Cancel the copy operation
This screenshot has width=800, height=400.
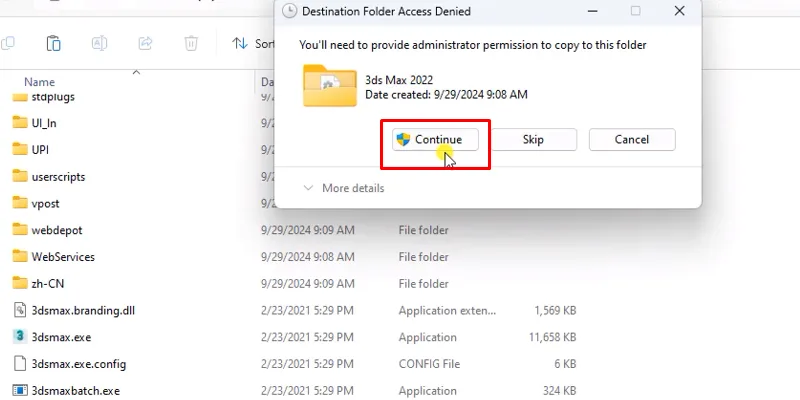point(631,140)
